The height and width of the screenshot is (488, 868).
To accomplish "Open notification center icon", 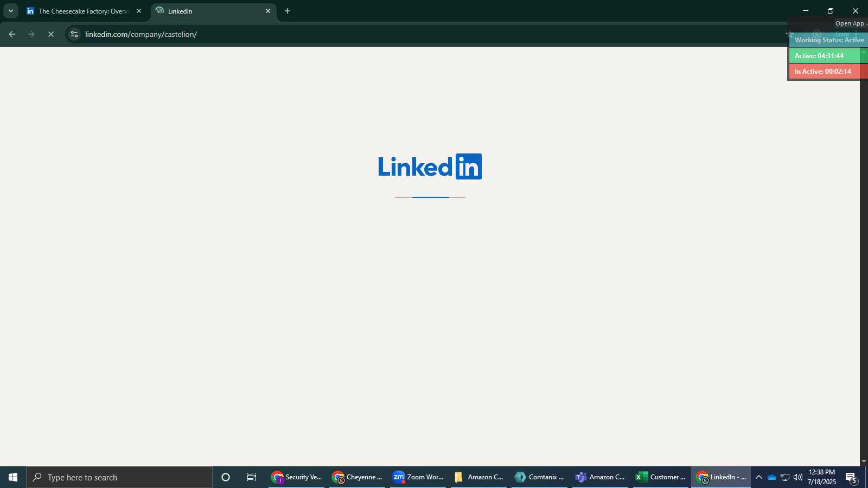I will 851,477.
